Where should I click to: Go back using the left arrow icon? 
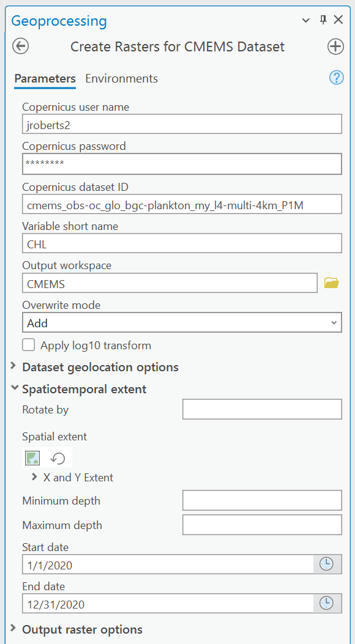click(21, 46)
